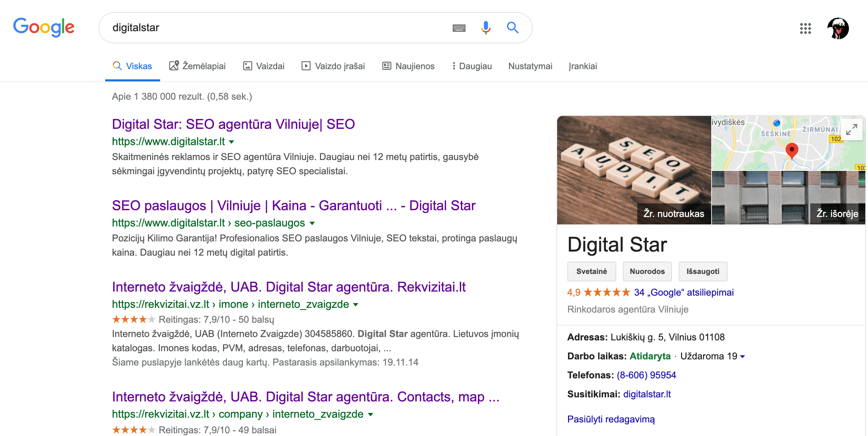Click 'Rinkodaros agentūra Vilniuje' category text
This screenshot has height=436, width=868.
[628, 309]
